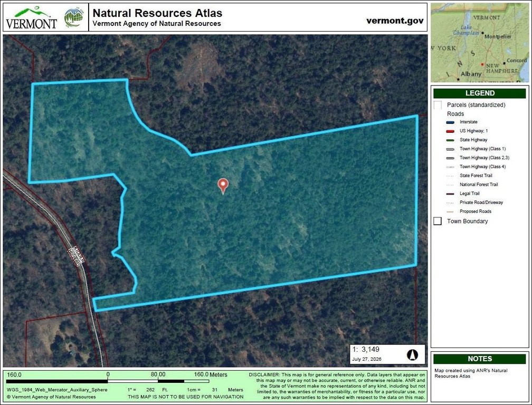Click the north arrow compass icon
Image resolution: width=532 pixels, height=405 pixels.
pos(412,355)
